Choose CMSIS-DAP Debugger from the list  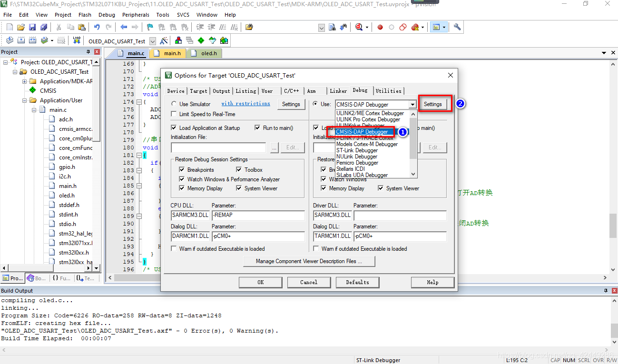pos(362,132)
